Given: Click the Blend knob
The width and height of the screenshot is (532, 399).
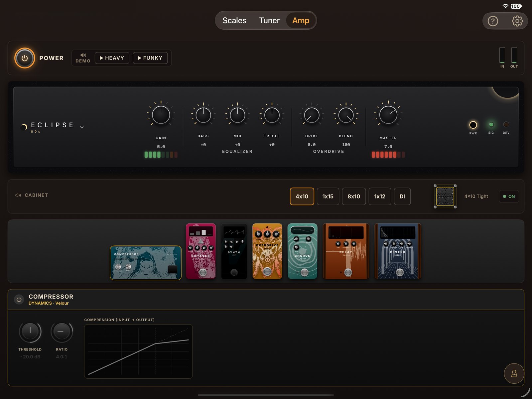Looking at the screenshot, I should pos(346,115).
